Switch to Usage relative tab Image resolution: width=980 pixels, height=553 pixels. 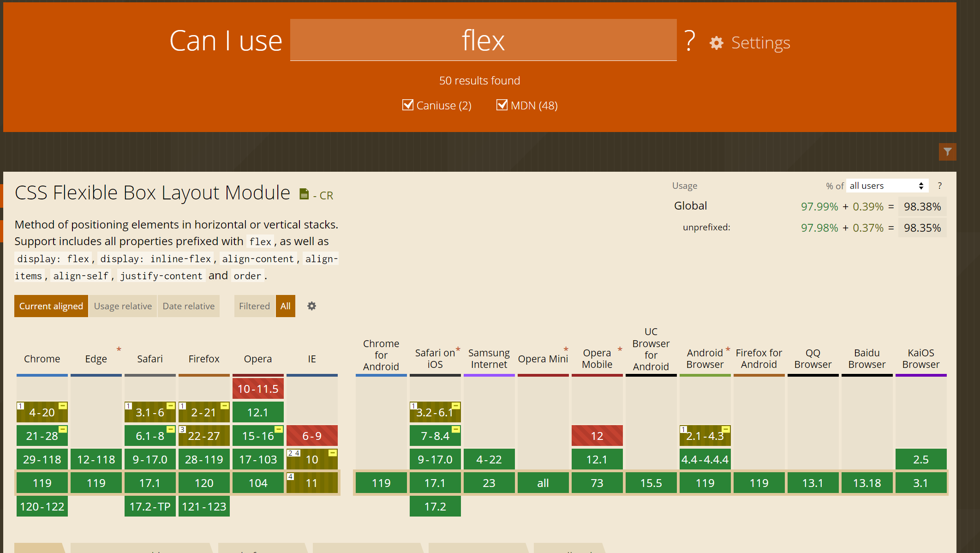[123, 306]
